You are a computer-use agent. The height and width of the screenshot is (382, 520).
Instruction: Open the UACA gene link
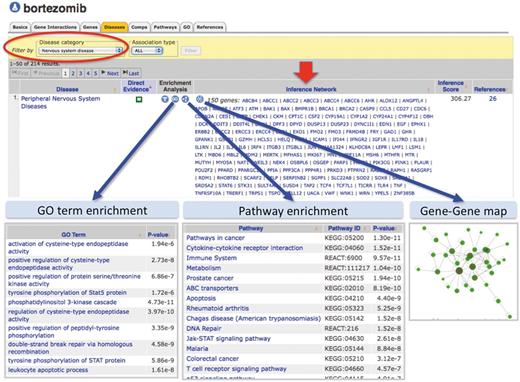(313, 193)
